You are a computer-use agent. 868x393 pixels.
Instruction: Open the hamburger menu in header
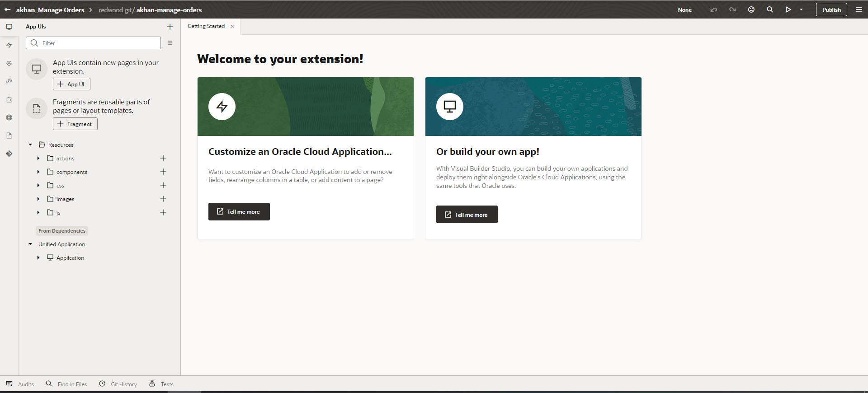(x=859, y=9)
